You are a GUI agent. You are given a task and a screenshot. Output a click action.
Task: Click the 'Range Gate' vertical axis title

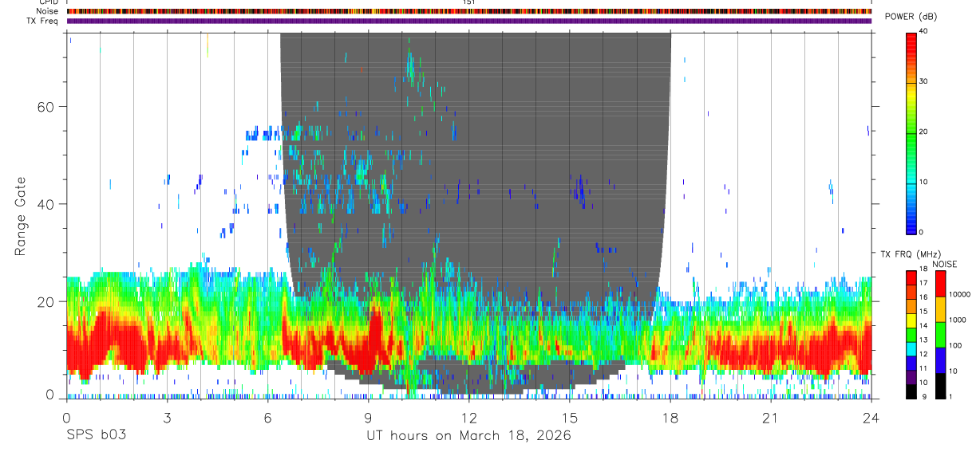click(20, 216)
